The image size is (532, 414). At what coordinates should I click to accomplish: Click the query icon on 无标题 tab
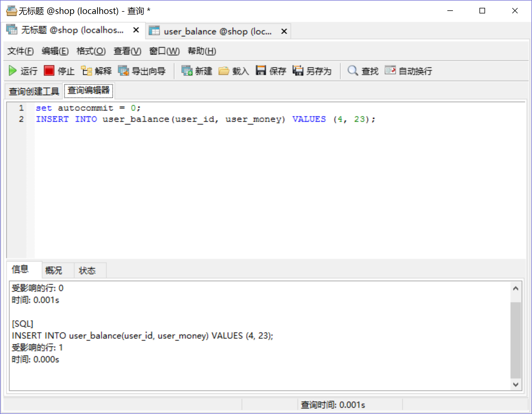[x=12, y=30]
